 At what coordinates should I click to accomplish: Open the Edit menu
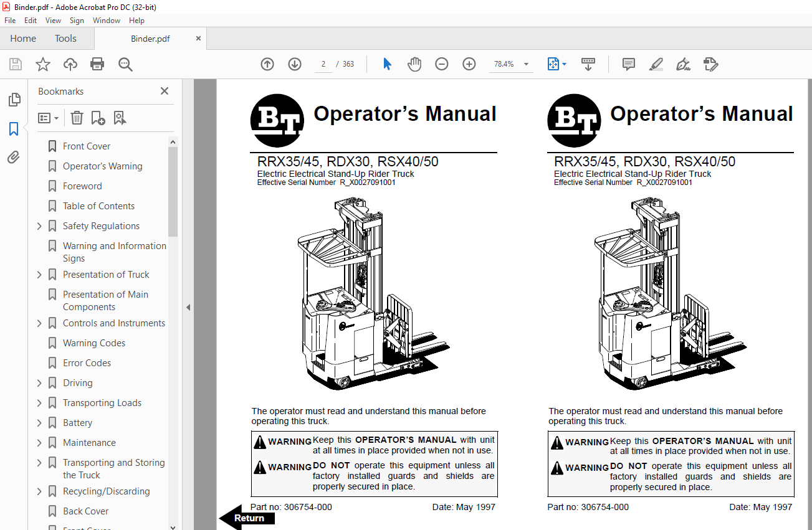[31, 21]
